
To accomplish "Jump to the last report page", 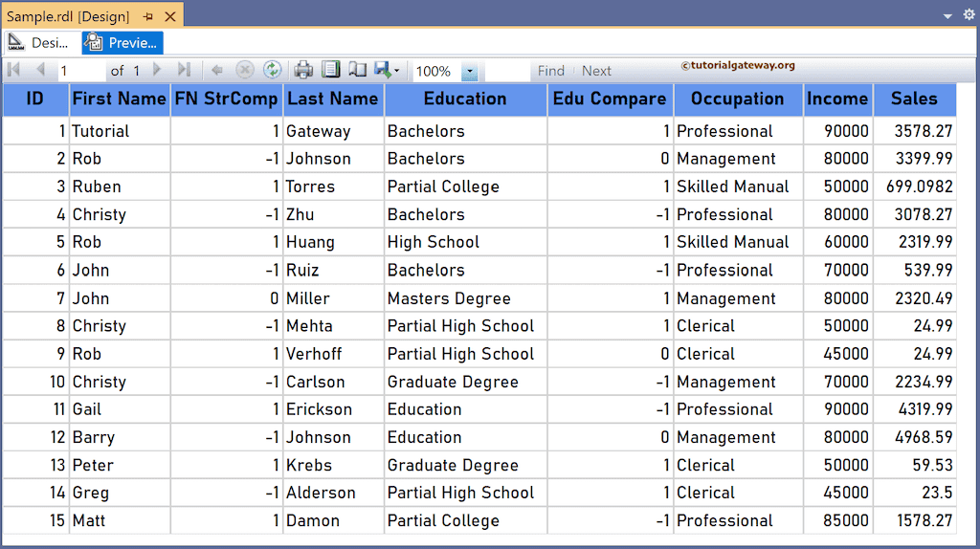I will (x=184, y=70).
